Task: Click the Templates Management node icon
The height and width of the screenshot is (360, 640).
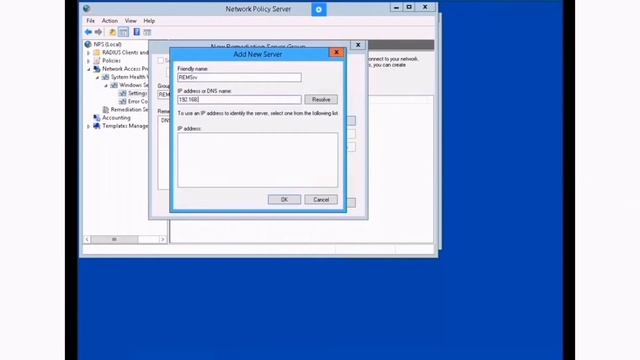Action: tap(97, 126)
